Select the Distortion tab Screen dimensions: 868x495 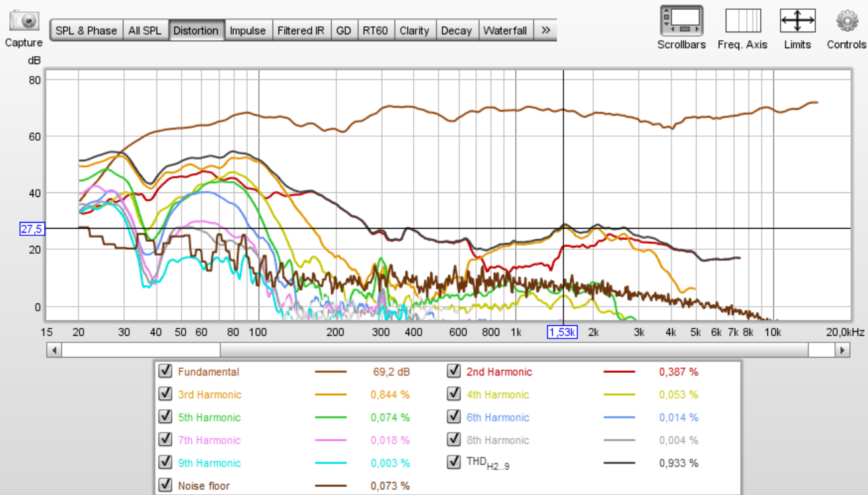(x=196, y=30)
